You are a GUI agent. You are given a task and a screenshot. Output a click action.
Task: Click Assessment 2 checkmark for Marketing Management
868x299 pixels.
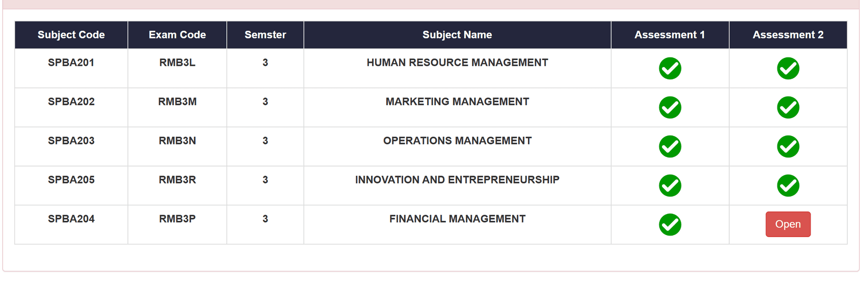pos(788,107)
